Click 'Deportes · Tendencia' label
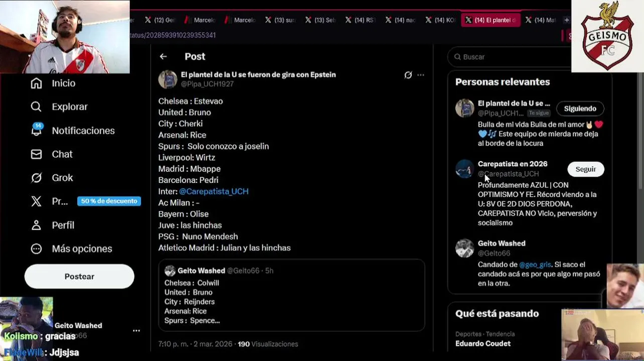The height and width of the screenshot is (361, 644). (485, 334)
